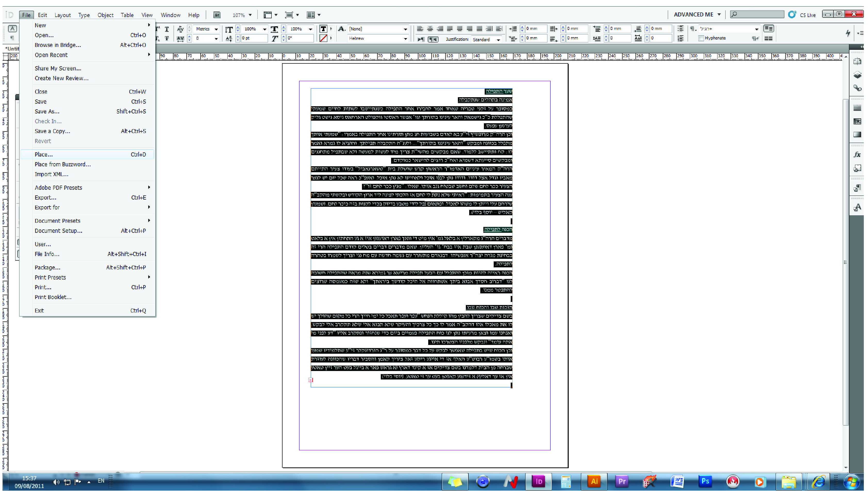
Task: Apply underline formatting icon
Action: point(167,29)
